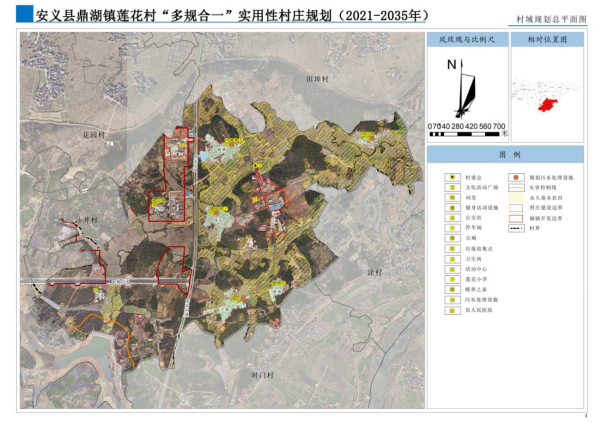Image resolution: width=602 pixels, height=426 pixels.
Task: Click the 风玫瑰与比例尺 panel header
Action: click(x=466, y=39)
